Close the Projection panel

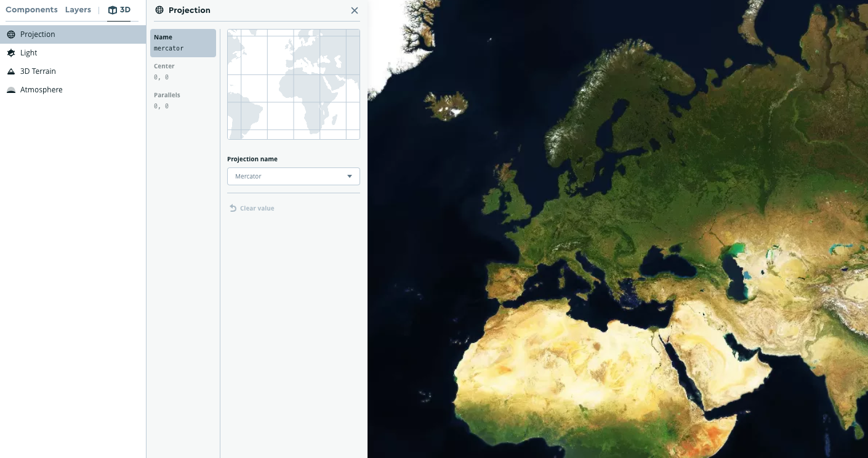click(355, 10)
